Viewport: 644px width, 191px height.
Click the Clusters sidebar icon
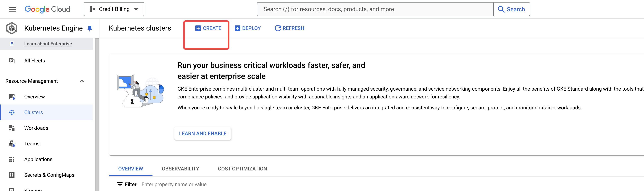coord(12,113)
